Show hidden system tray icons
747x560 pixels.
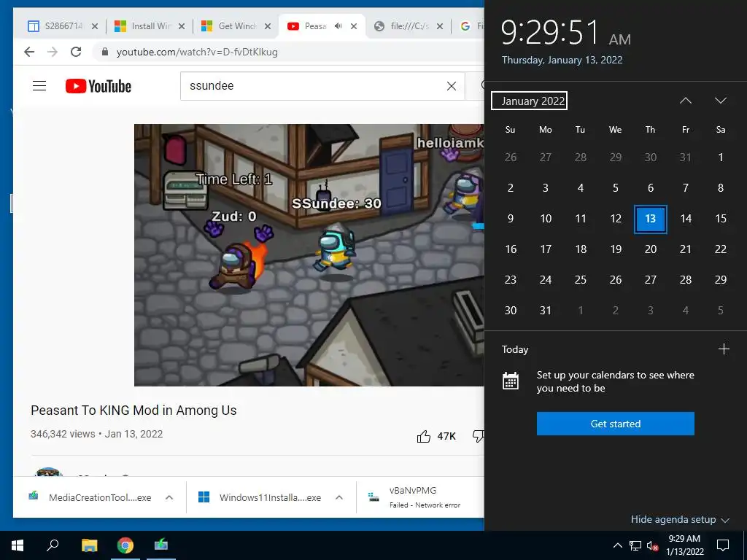617,545
